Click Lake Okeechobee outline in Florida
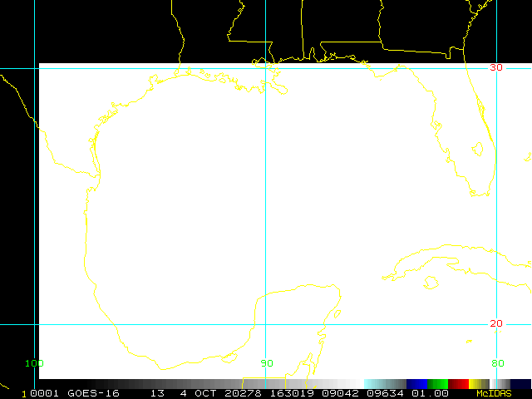532x399 pixels. 477,150
